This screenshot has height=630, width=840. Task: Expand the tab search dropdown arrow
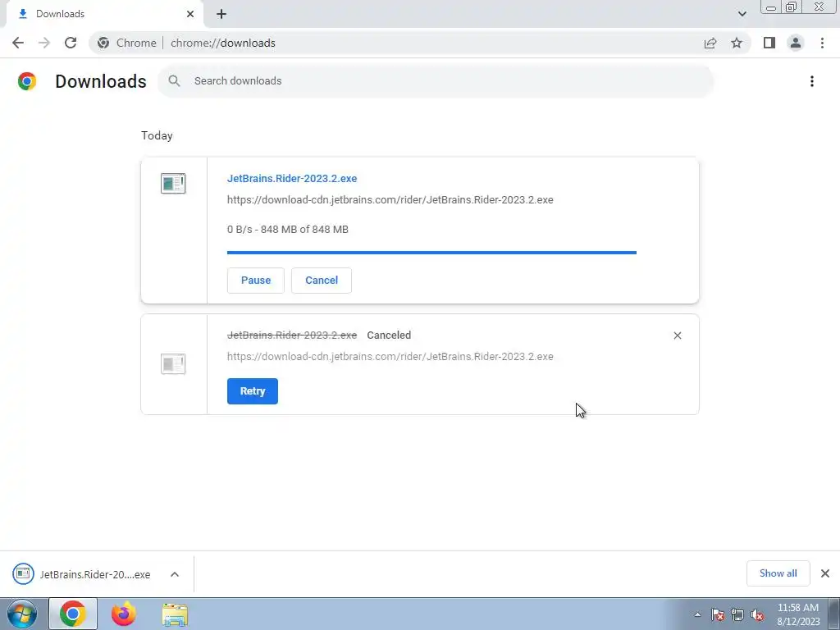742,14
